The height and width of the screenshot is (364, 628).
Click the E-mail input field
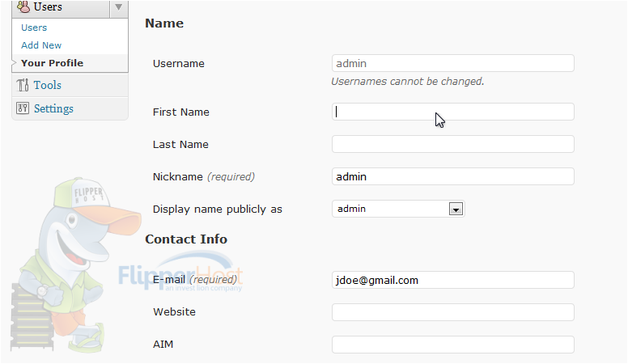[x=453, y=280]
